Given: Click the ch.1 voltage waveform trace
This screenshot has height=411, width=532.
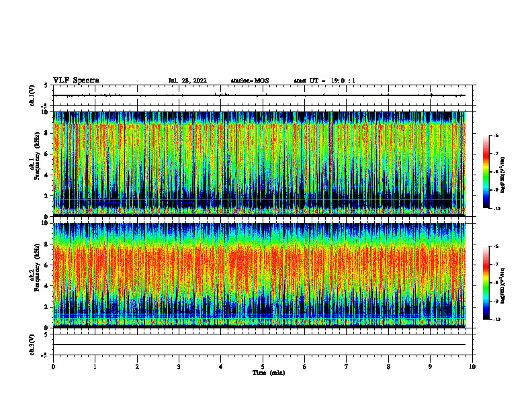Looking at the screenshot, I should (259, 95).
